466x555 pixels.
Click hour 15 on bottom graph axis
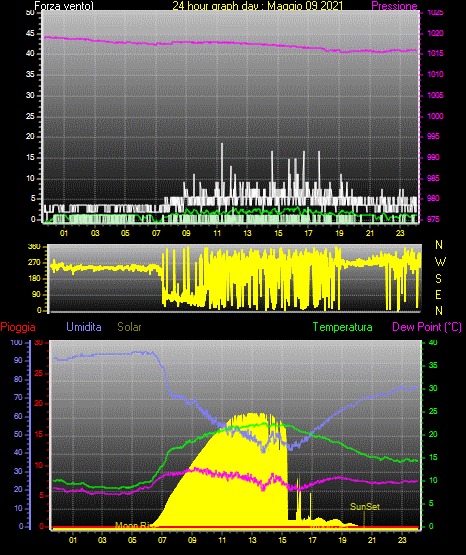(282, 540)
